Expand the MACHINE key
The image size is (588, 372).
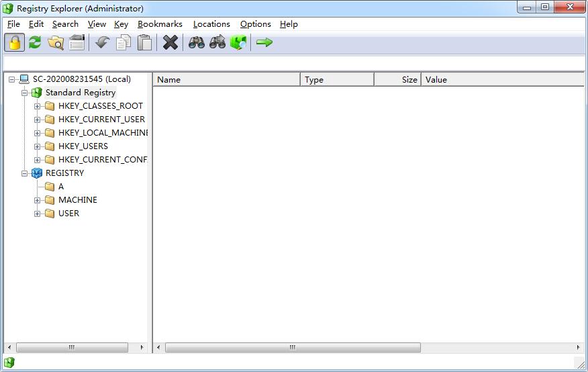tap(37, 200)
